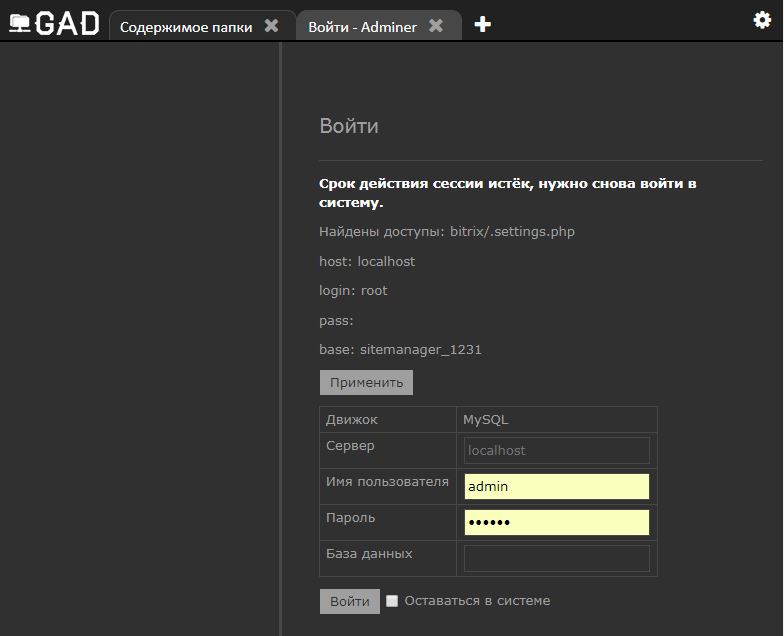The width and height of the screenshot is (784, 636).
Task: Add a new tab with plus icon
Action: pos(482,24)
